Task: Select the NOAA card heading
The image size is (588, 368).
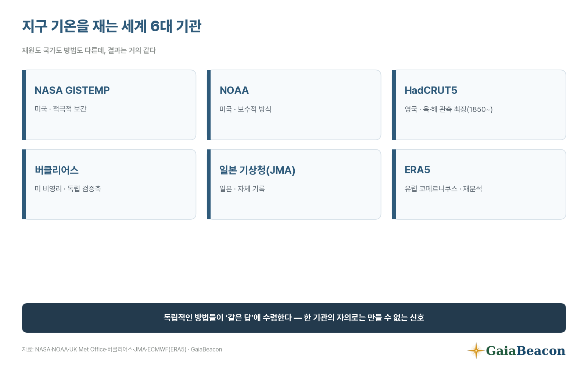Action: click(234, 90)
